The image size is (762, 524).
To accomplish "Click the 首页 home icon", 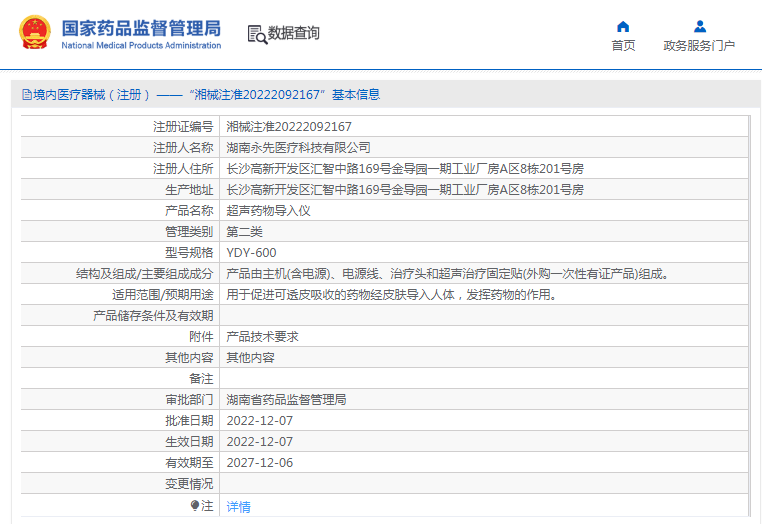I will pyautogui.click(x=623, y=27).
